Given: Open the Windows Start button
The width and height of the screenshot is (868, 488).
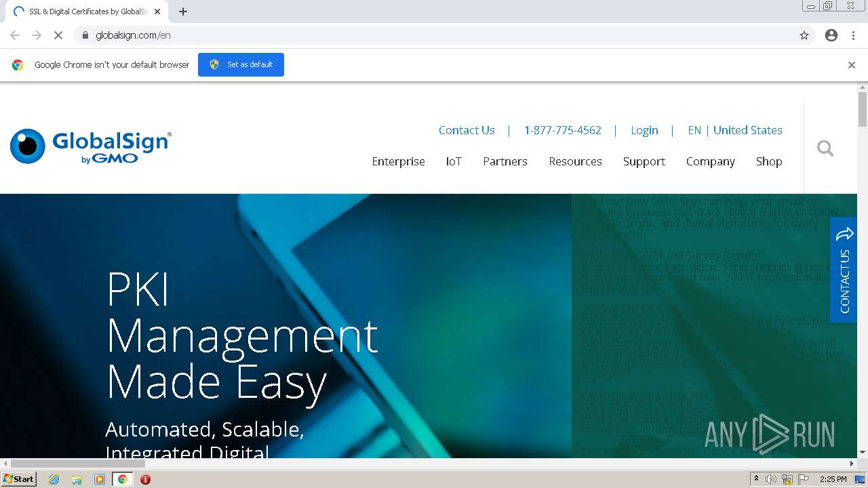Looking at the screenshot, I should coord(19,479).
